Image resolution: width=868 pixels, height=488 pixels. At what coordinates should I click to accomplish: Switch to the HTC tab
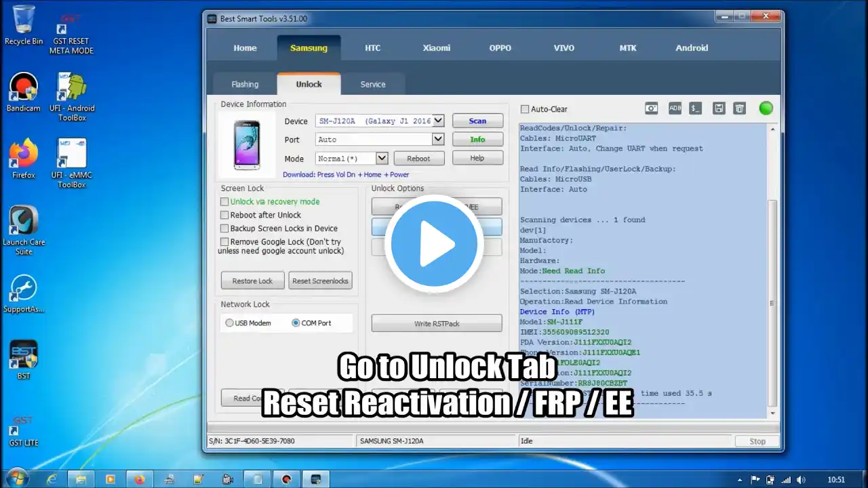point(372,48)
